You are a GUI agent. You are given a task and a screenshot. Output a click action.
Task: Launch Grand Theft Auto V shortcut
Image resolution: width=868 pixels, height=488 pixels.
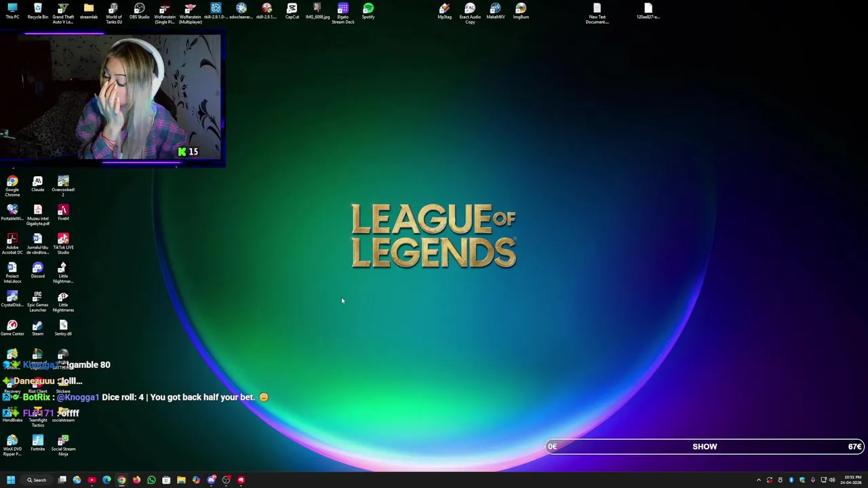click(x=63, y=13)
